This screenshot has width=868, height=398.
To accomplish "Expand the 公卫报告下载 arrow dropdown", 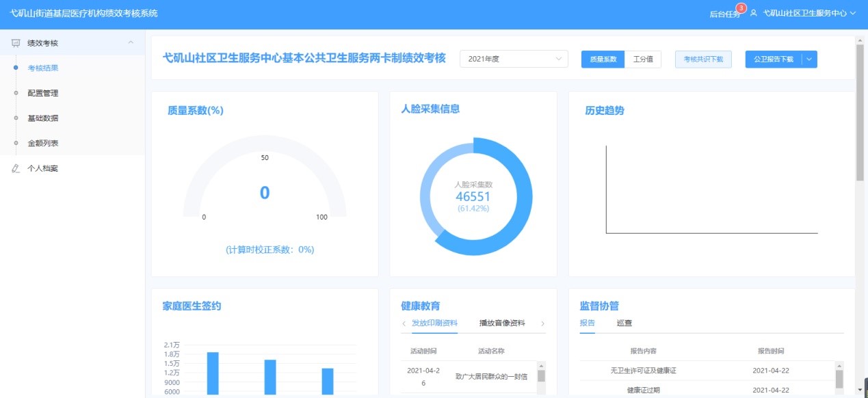I will 809,59.
